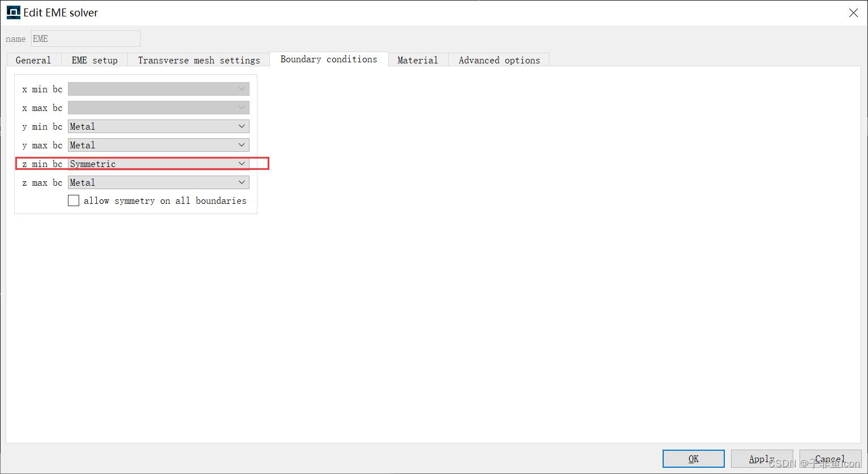868x474 pixels.
Task: Confirm changes with the OK button
Action: [x=694, y=459]
